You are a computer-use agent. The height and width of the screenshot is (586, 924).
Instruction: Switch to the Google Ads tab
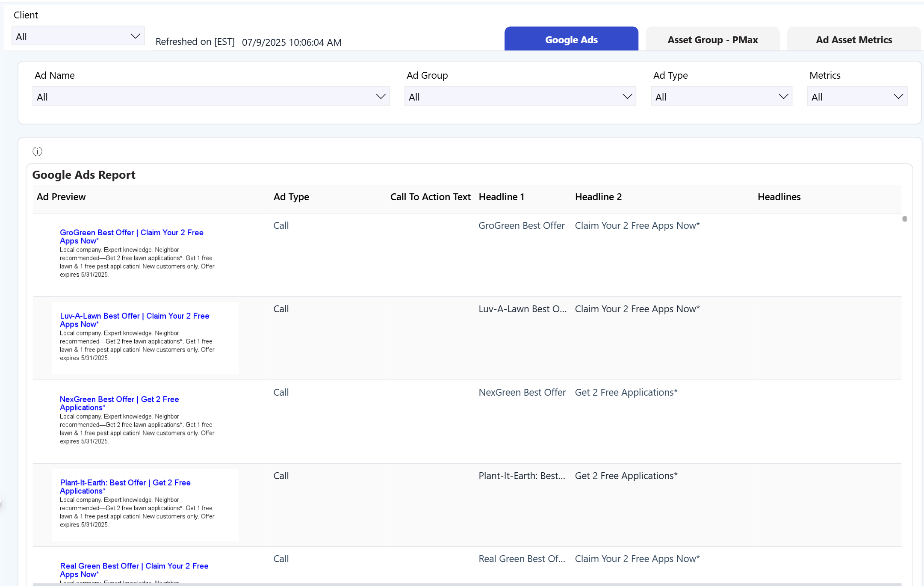[x=571, y=40]
